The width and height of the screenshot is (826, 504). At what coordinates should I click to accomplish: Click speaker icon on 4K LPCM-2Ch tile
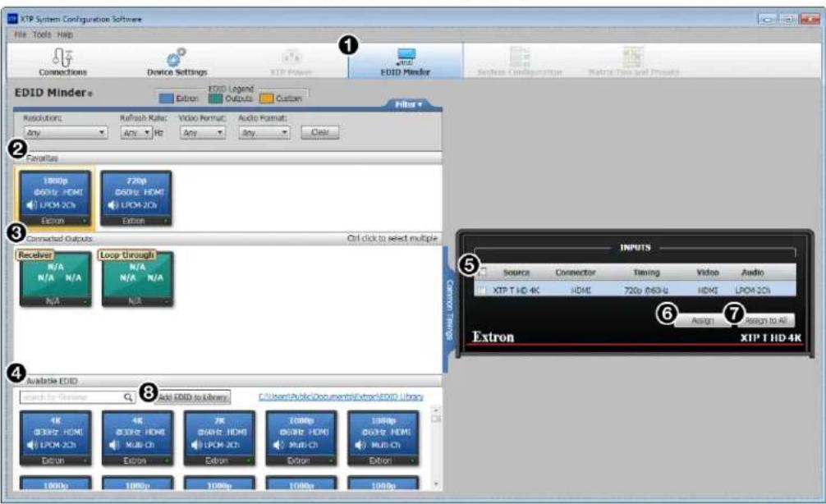click(32, 445)
